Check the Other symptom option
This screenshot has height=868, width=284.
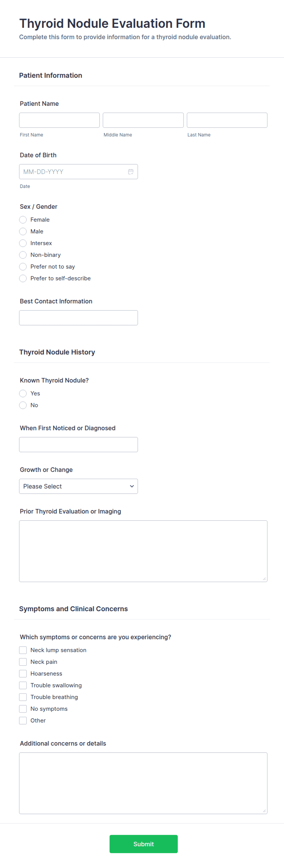[x=23, y=720]
